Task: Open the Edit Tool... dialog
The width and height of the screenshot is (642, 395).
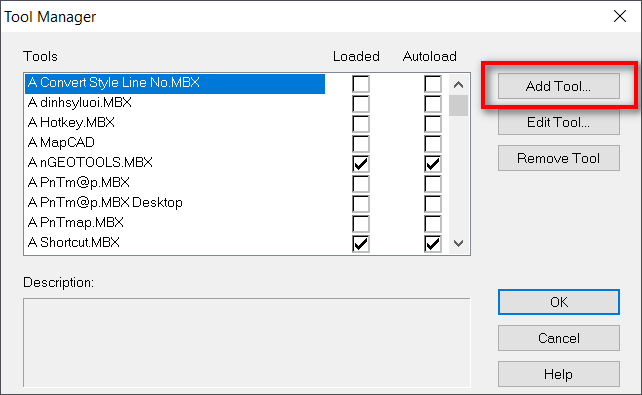Action: [x=558, y=122]
